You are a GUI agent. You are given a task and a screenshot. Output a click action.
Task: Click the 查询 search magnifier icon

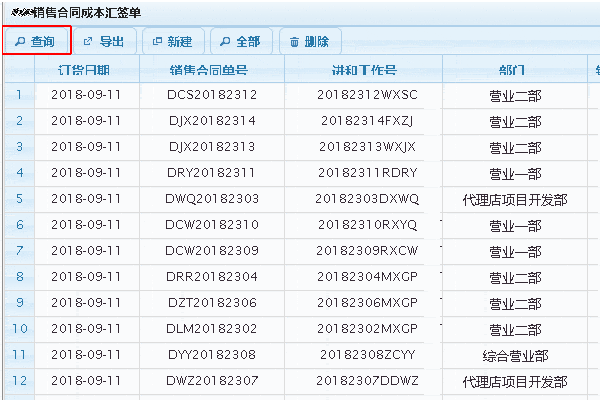pos(20,41)
